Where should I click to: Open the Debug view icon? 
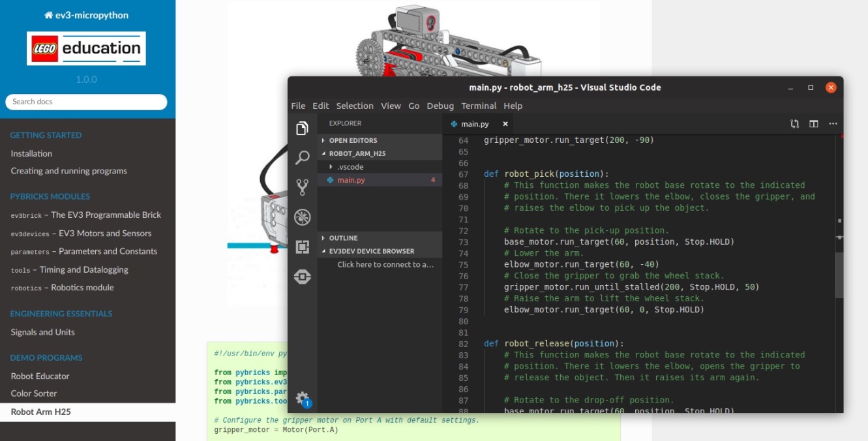pyautogui.click(x=302, y=217)
